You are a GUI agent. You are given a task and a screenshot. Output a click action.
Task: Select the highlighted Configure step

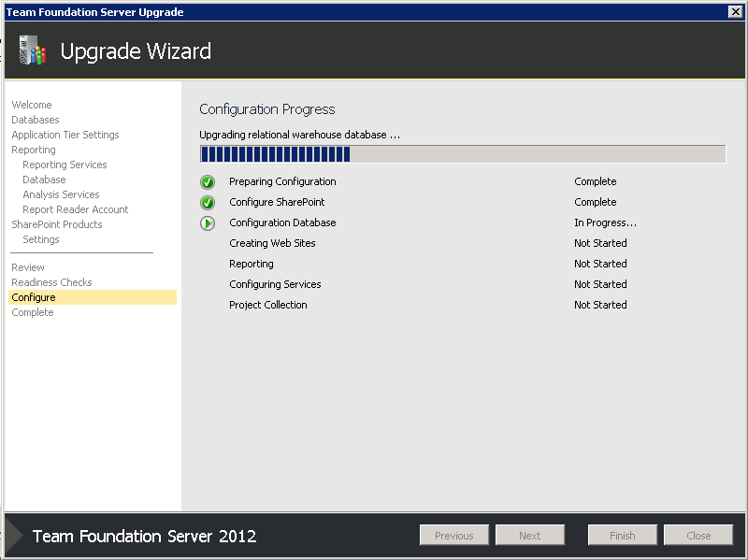click(x=93, y=297)
